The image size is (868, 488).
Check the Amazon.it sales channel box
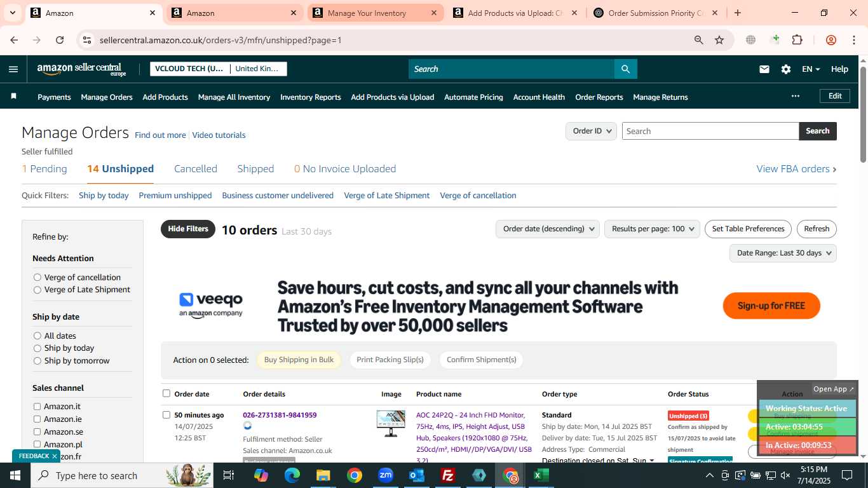(x=37, y=407)
